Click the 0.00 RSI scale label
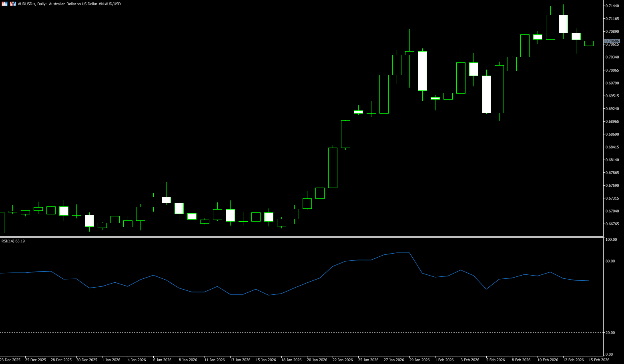Viewport: 624px width, 364px height. tap(609, 354)
